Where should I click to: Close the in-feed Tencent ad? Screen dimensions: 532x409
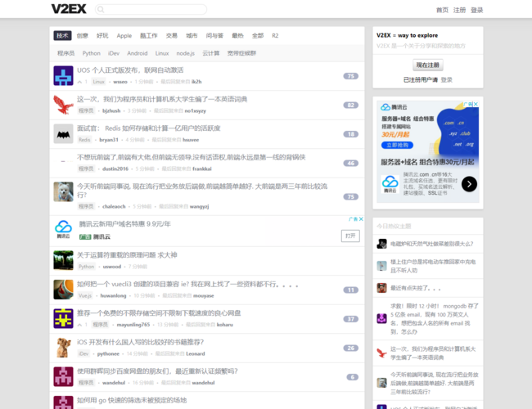(x=361, y=219)
